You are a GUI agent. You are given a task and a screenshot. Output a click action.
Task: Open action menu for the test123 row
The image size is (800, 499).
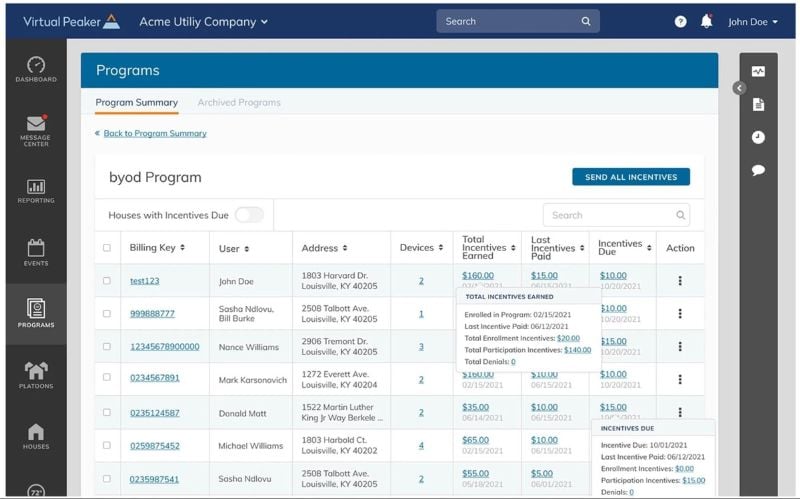click(x=680, y=281)
